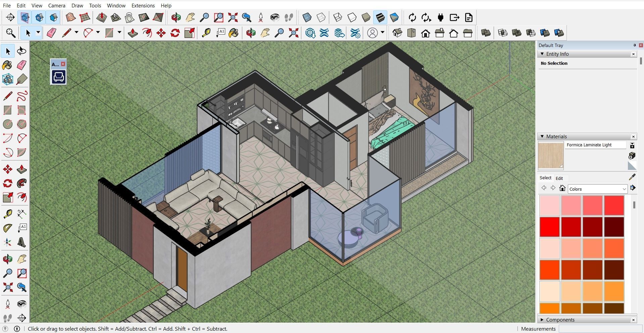The width and height of the screenshot is (644, 333).
Task: Open Arc tool dropdown arrow
Action: 98,33
